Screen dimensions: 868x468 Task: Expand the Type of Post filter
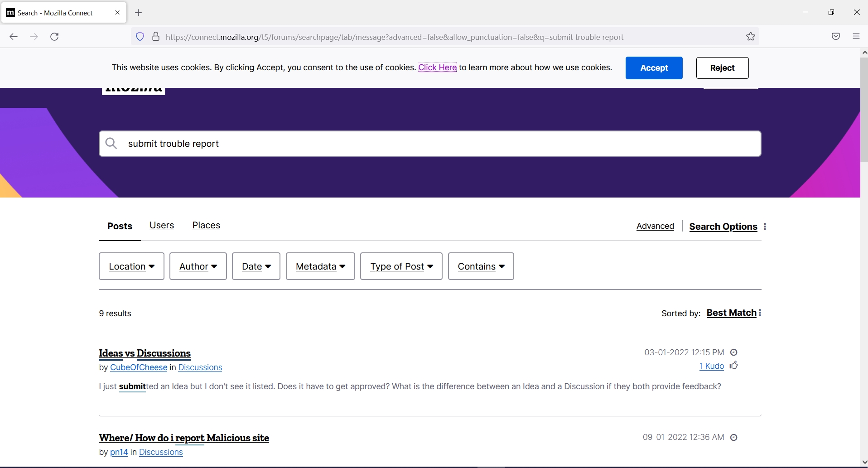[401, 266]
